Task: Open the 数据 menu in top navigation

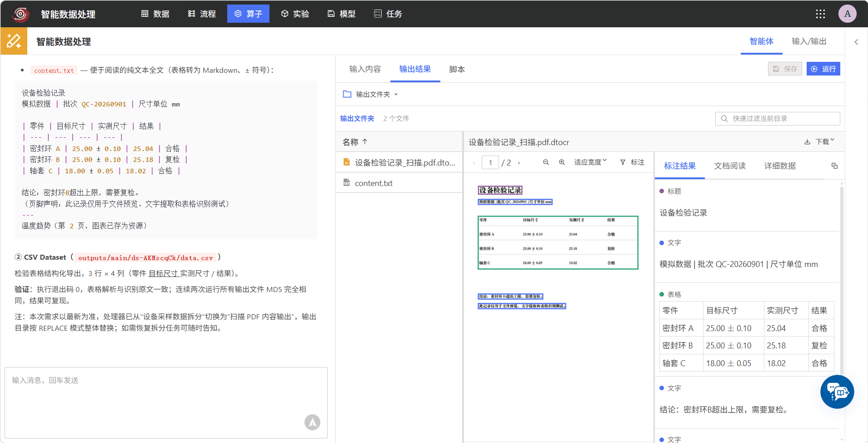Action: pyautogui.click(x=155, y=14)
